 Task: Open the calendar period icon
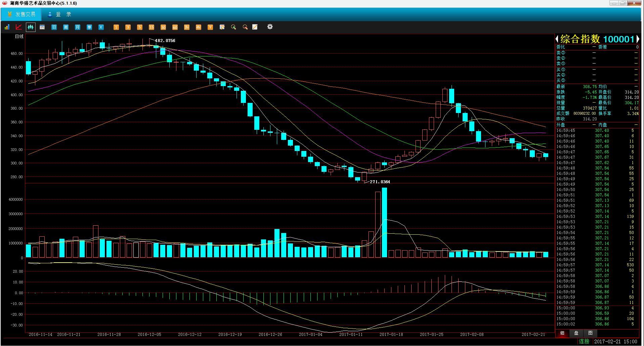point(42,27)
